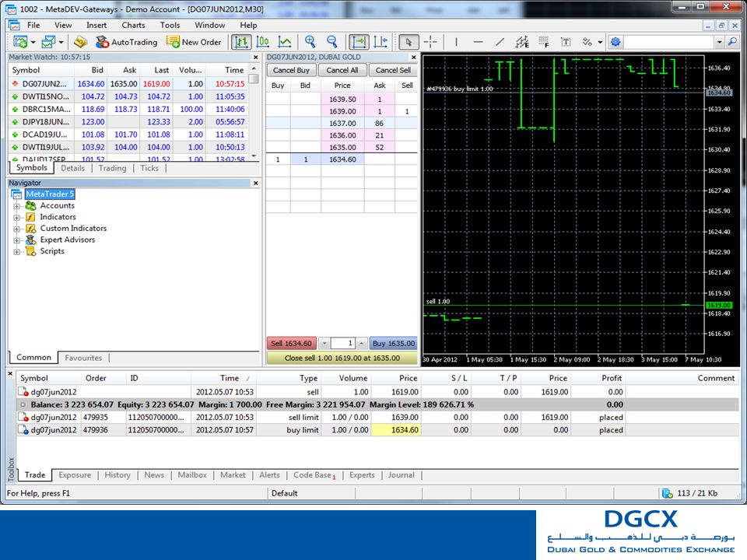Click Cancel All button
This screenshot has width=747, height=560.
(342, 70)
